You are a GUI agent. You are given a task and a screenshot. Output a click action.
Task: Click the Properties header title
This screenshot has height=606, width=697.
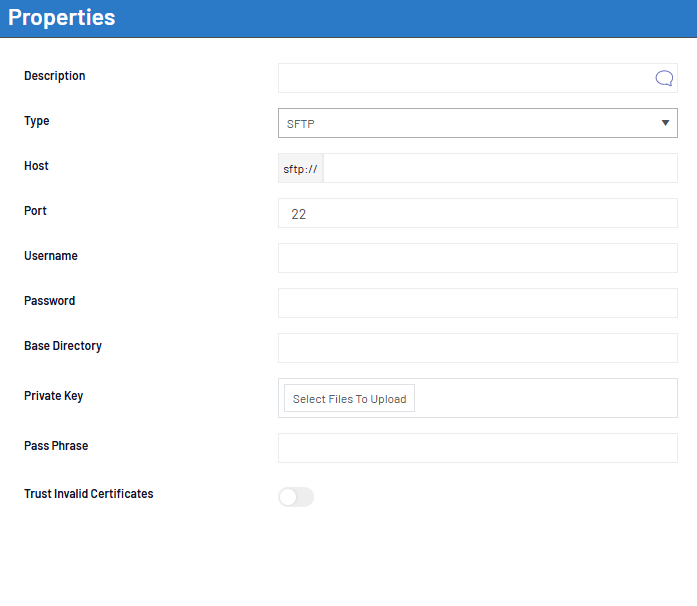click(62, 18)
